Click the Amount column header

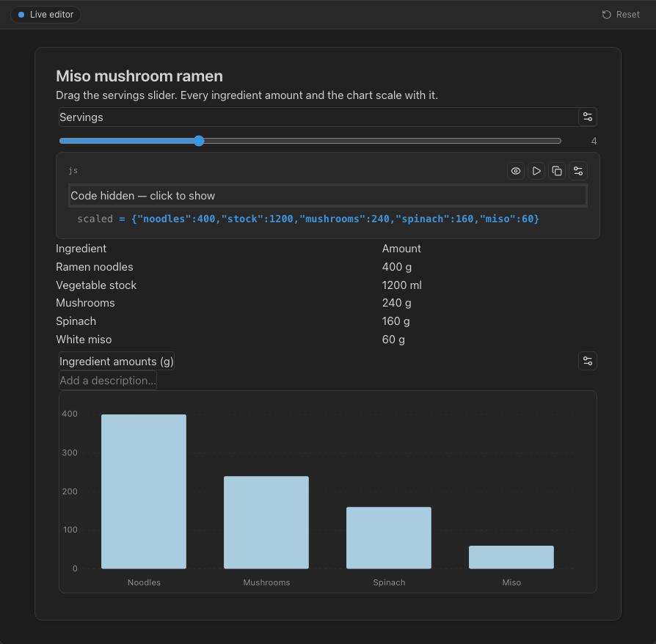point(401,249)
